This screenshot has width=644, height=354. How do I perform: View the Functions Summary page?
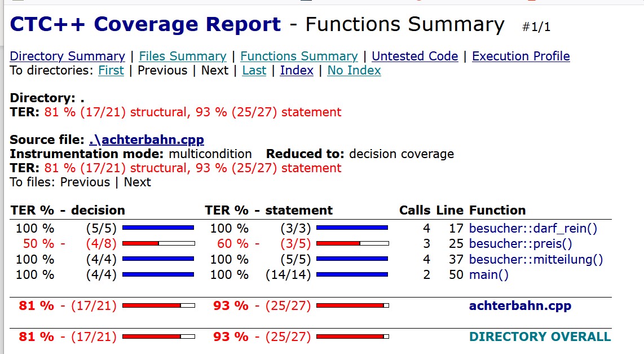299,56
